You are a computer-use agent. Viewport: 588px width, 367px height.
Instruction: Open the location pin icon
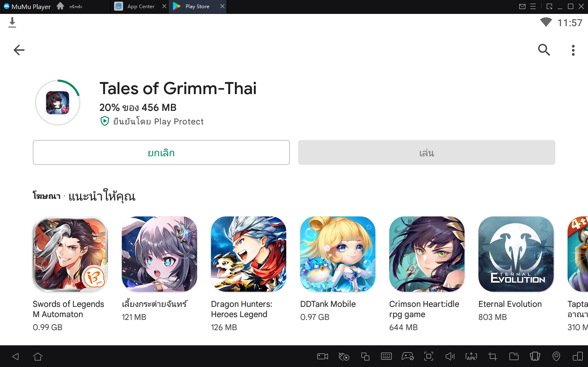[x=556, y=356]
